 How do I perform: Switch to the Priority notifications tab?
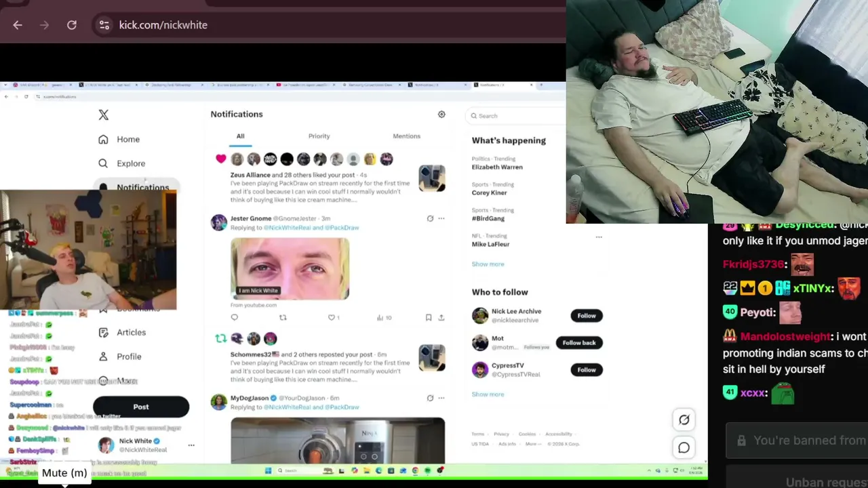(x=319, y=136)
